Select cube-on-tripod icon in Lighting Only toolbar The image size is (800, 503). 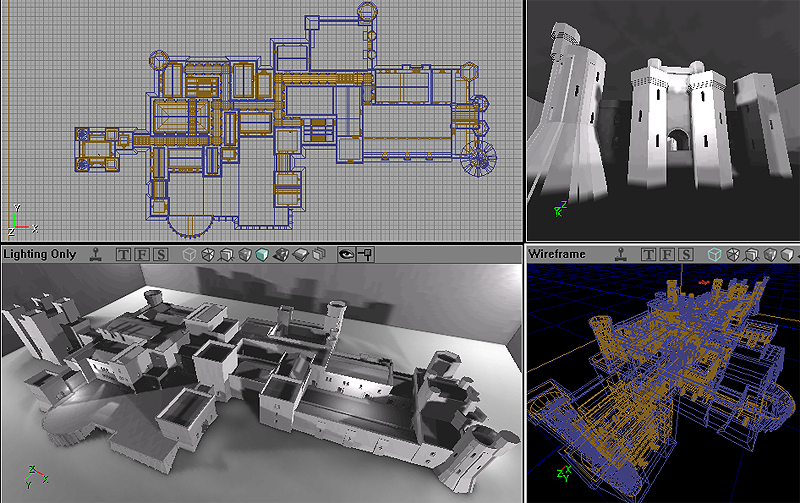[227, 254]
